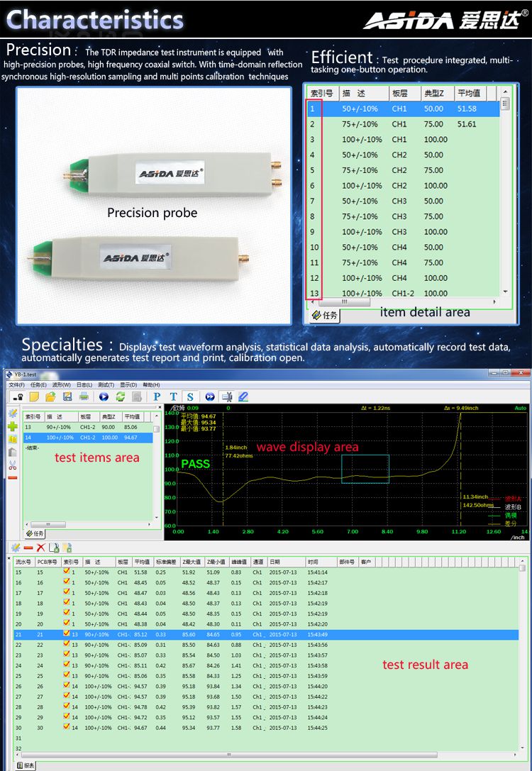Click the lock/connect device toolbar icon
The image size is (532, 771).
click(18, 396)
